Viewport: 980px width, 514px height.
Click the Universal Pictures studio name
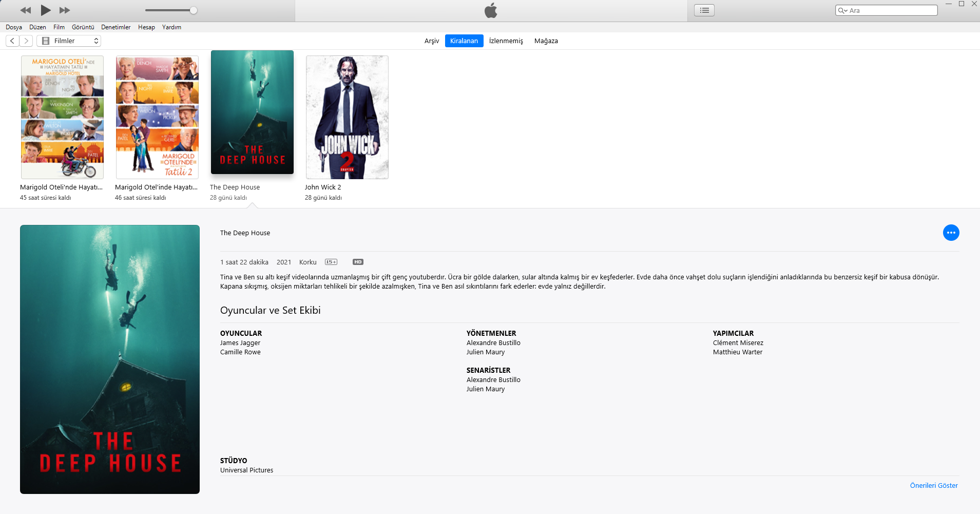(x=247, y=470)
